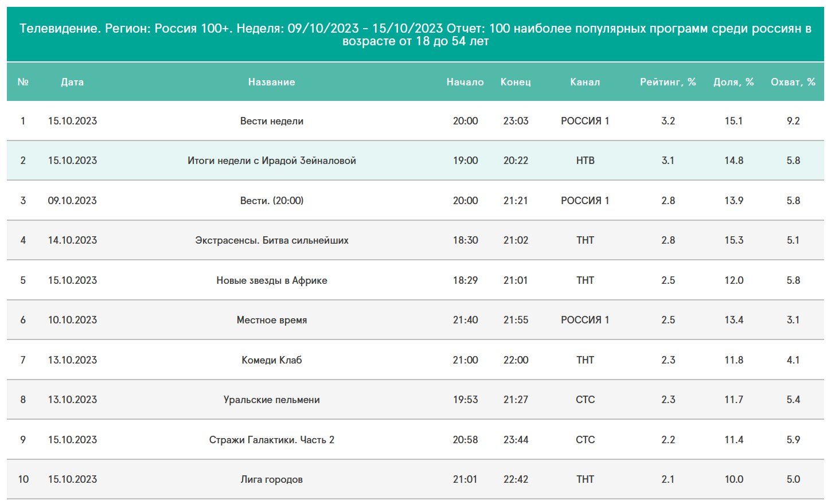Select the Уральские пельмени program title

pyautogui.click(x=272, y=400)
